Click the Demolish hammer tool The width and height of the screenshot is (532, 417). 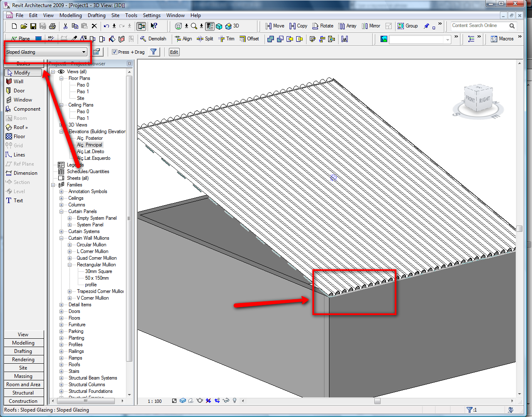pos(153,39)
